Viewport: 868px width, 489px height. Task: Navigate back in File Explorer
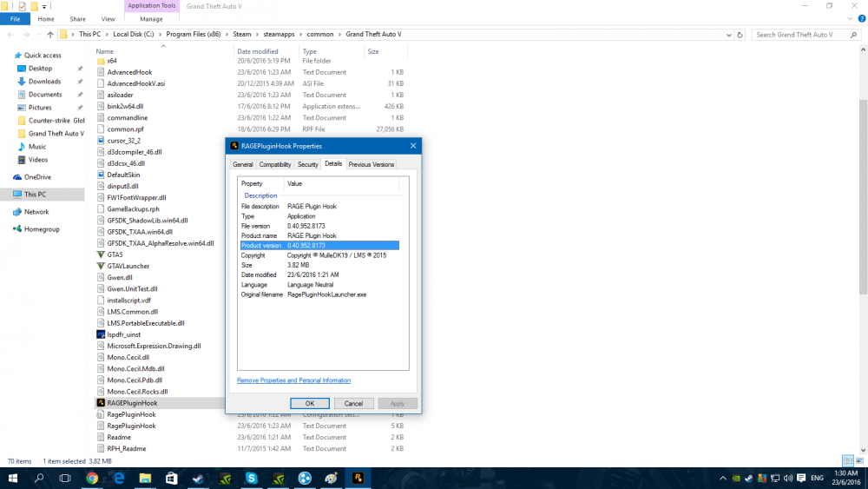click(x=10, y=35)
